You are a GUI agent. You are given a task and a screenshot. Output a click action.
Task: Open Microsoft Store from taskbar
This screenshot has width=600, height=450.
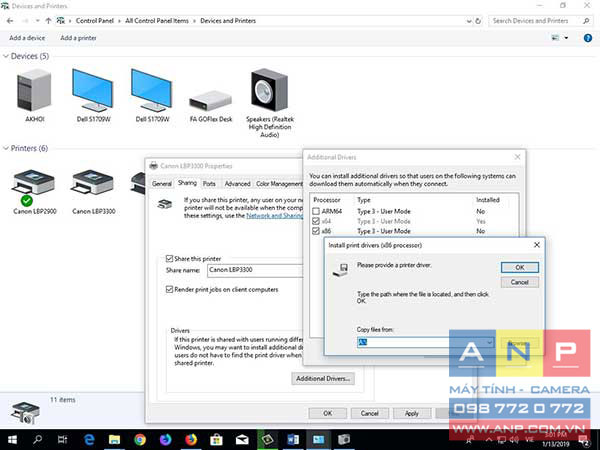216,440
